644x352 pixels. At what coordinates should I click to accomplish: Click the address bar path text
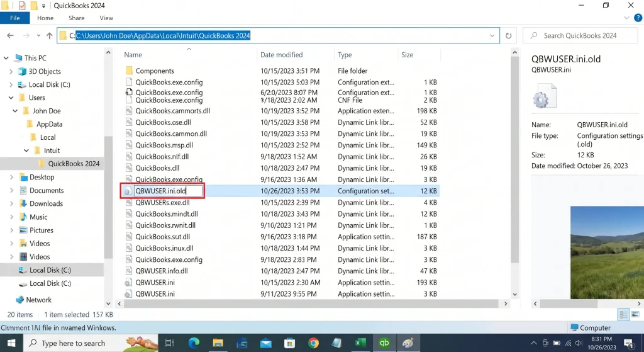(x=163, y=36)
